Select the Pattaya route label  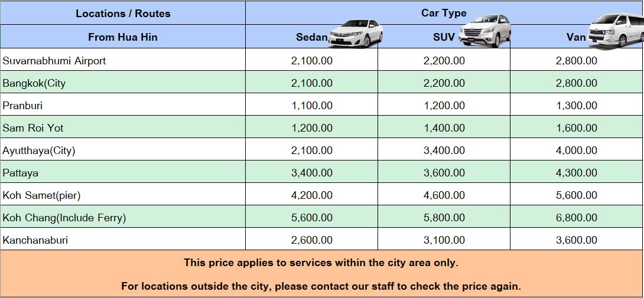(x=21, y=173)
